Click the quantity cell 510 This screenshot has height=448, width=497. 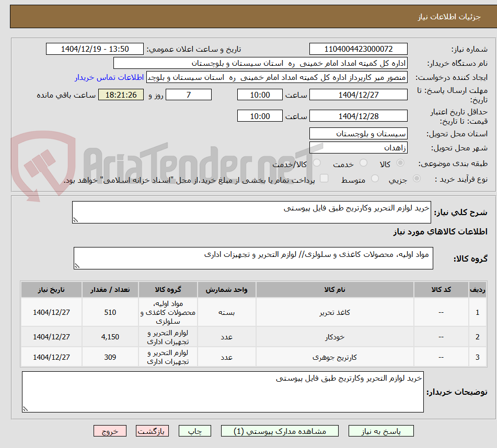(110, 312)
